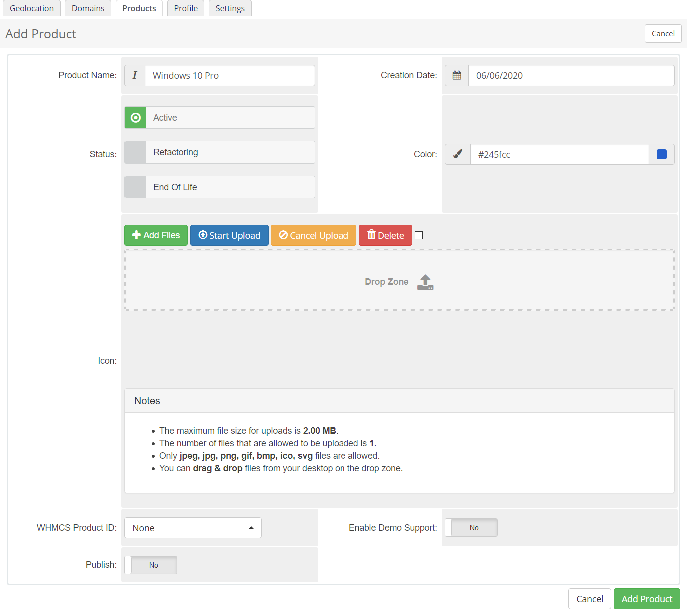Click the Start Upload button
687x616 pixels.
coord(229,235)
